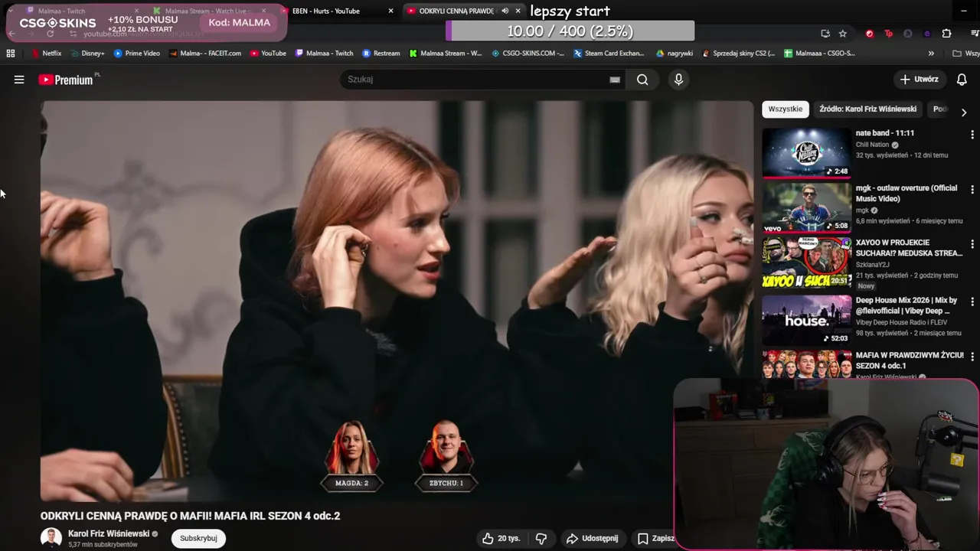
Task: Open XAYOO W PROJEKCIE SUCHARA thumbnail
Action: click(806, 262)
